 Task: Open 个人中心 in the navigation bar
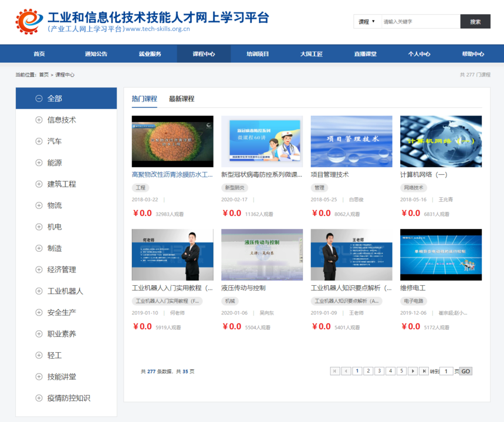(419, 54)
